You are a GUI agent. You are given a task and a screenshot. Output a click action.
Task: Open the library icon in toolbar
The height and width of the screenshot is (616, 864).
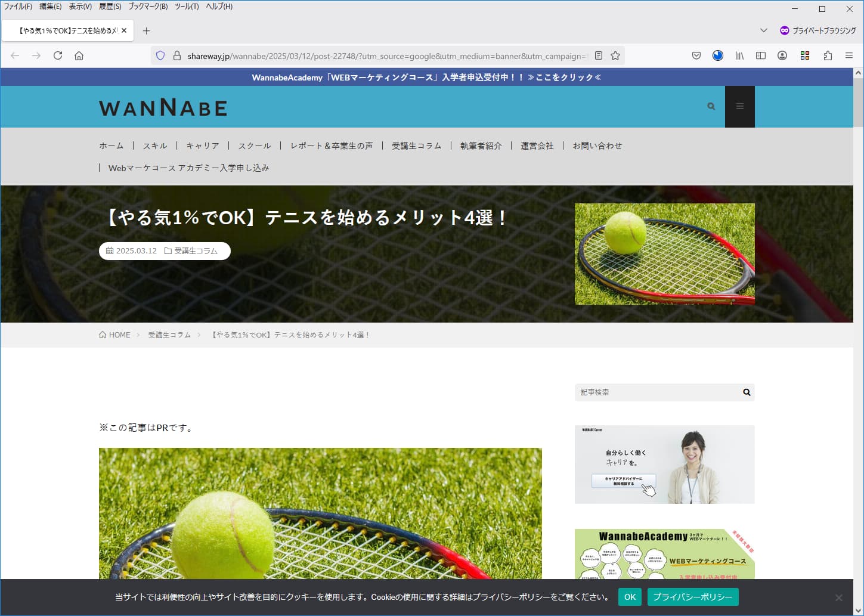click(739, 55)
